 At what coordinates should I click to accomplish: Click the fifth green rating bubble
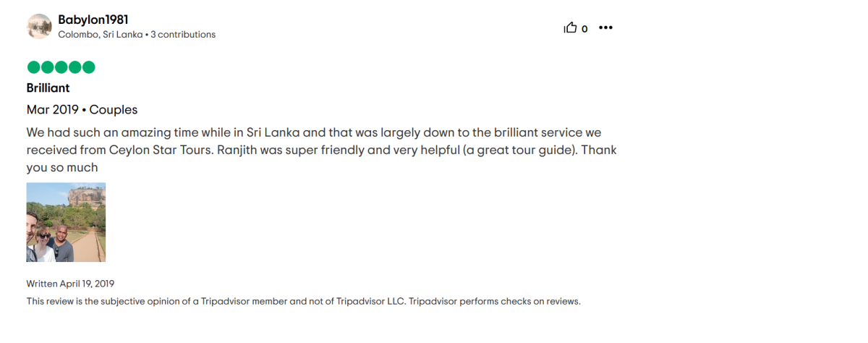[88, 67]
